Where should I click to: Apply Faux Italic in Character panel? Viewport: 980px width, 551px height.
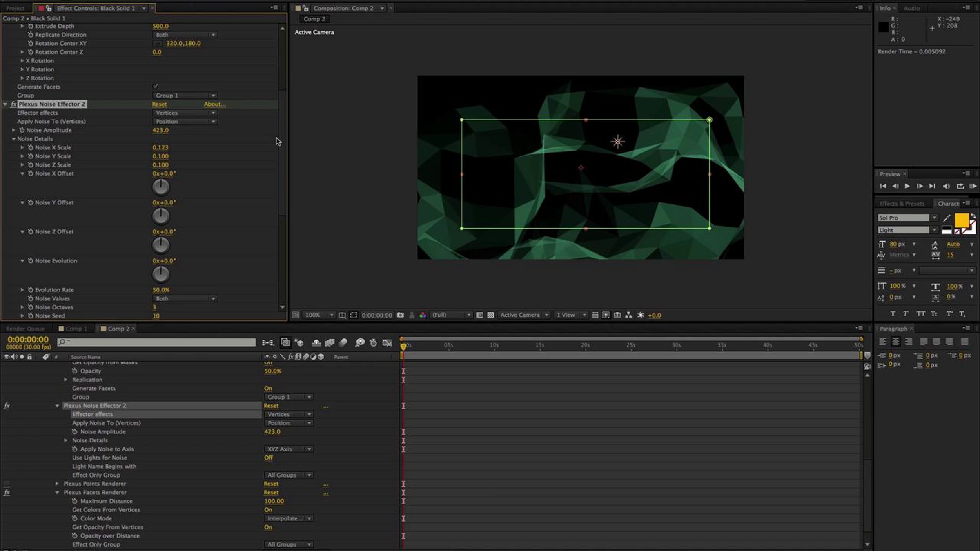click(x=906, y=313)
